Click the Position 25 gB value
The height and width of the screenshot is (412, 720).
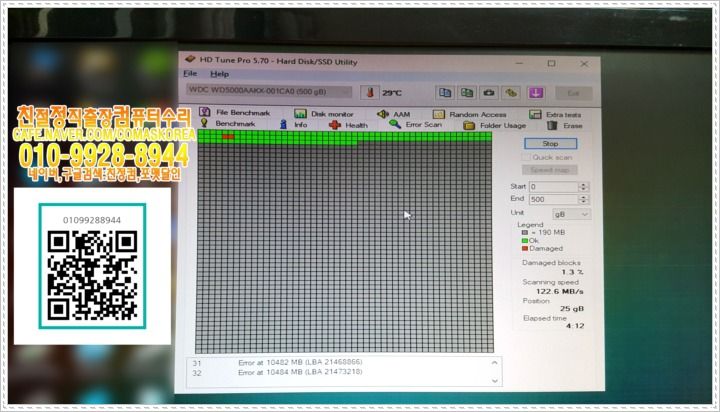click(x=572, y=309)
